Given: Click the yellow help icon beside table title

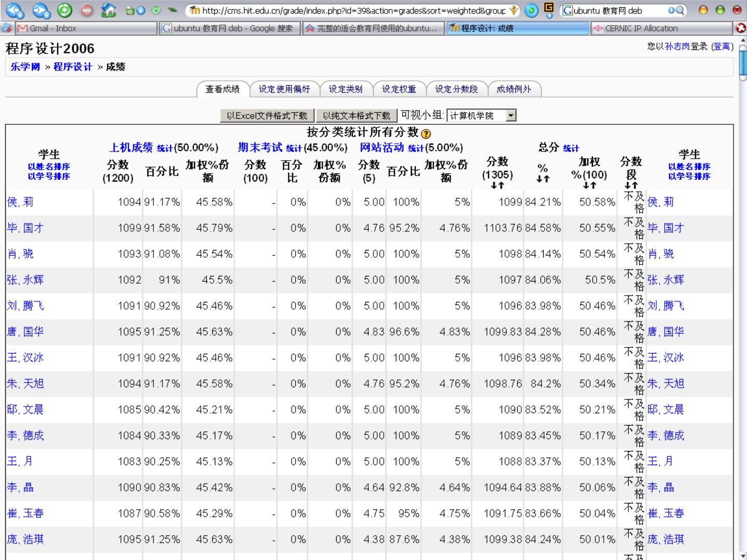Looking at the screenshot, I should [x=426, y=134].
